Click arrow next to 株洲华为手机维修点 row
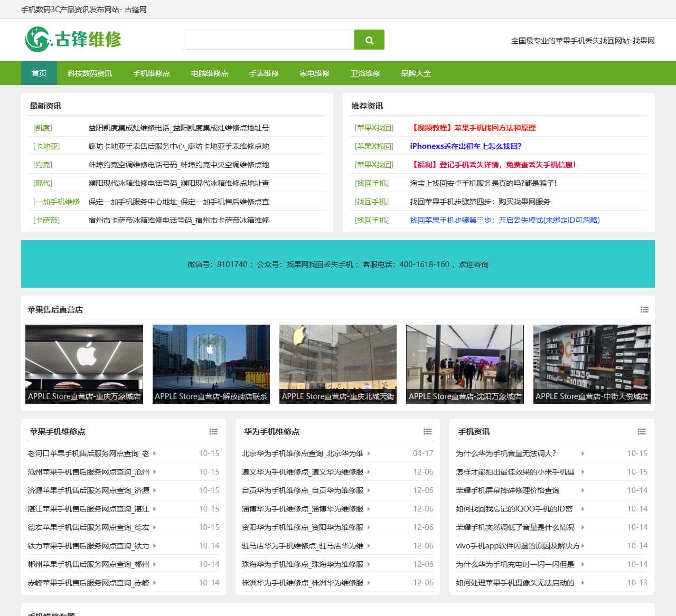 (369, 583)
